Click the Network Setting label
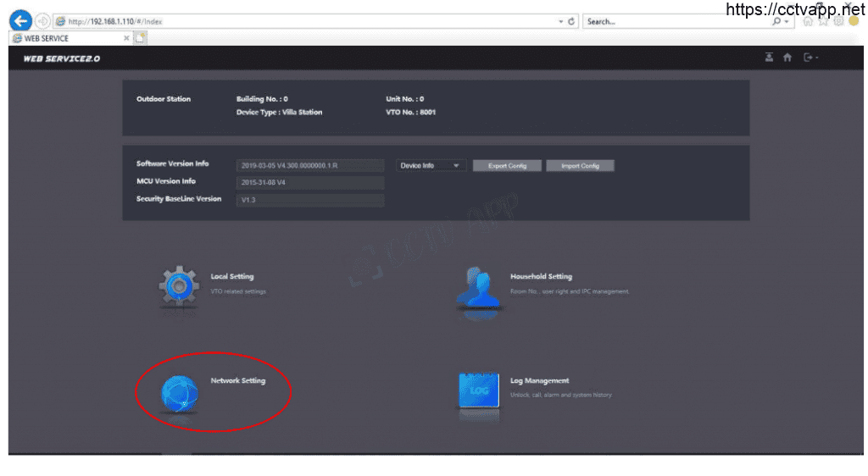Image resolution: width=868 pixels, height=476 pixels. click(x=237, y=381)
